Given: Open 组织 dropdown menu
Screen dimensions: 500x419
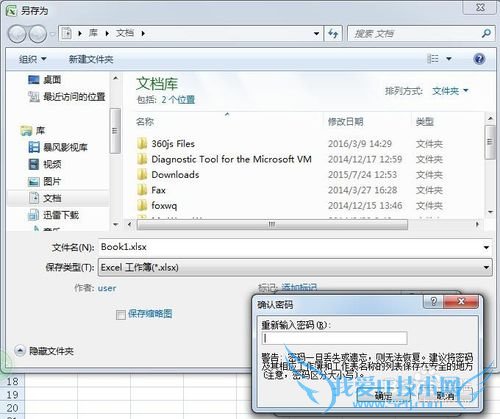Looking at the screenshot, I should pos(32,59).
